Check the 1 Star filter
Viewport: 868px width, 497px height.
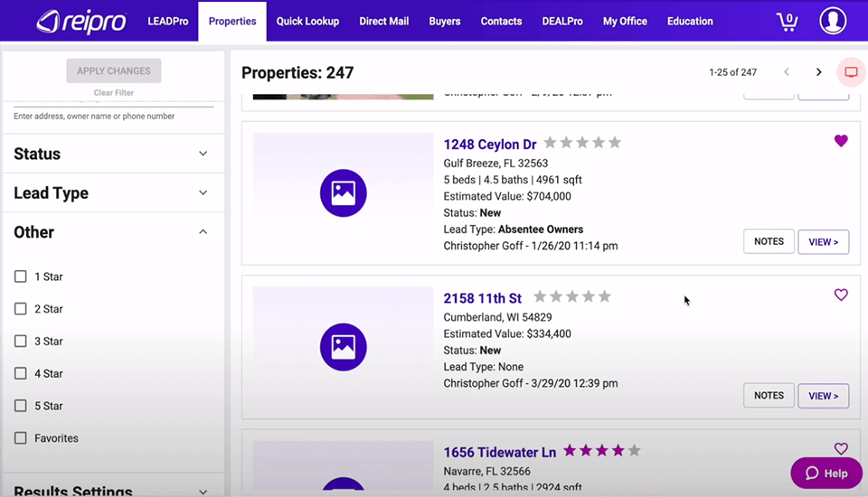point(21,277)
